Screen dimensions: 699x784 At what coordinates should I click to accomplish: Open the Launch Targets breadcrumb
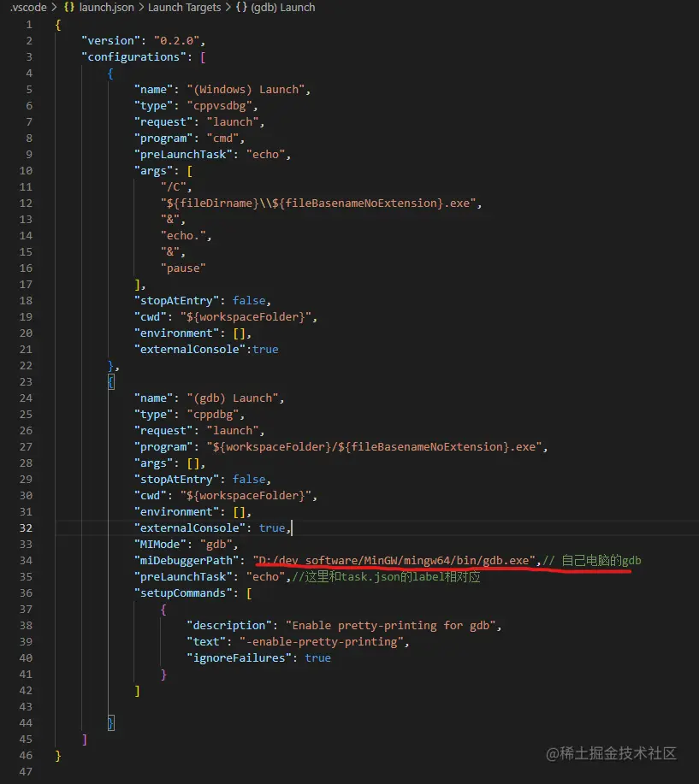184,8
